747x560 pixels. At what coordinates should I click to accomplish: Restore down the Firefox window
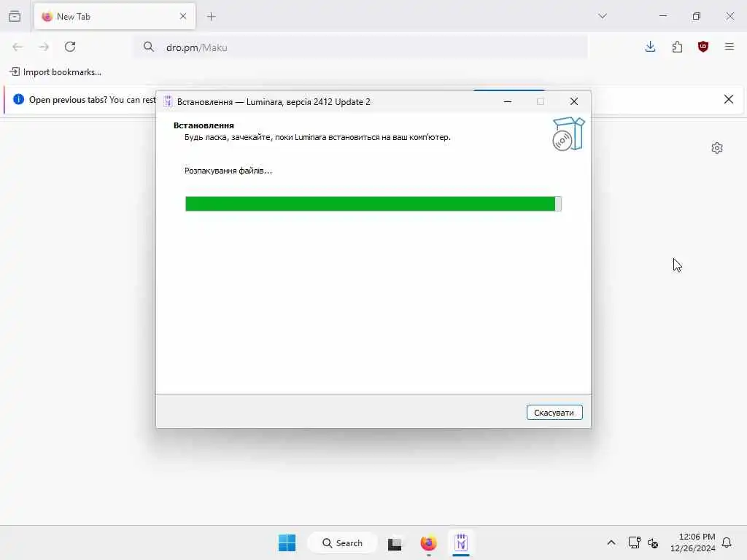697,16
